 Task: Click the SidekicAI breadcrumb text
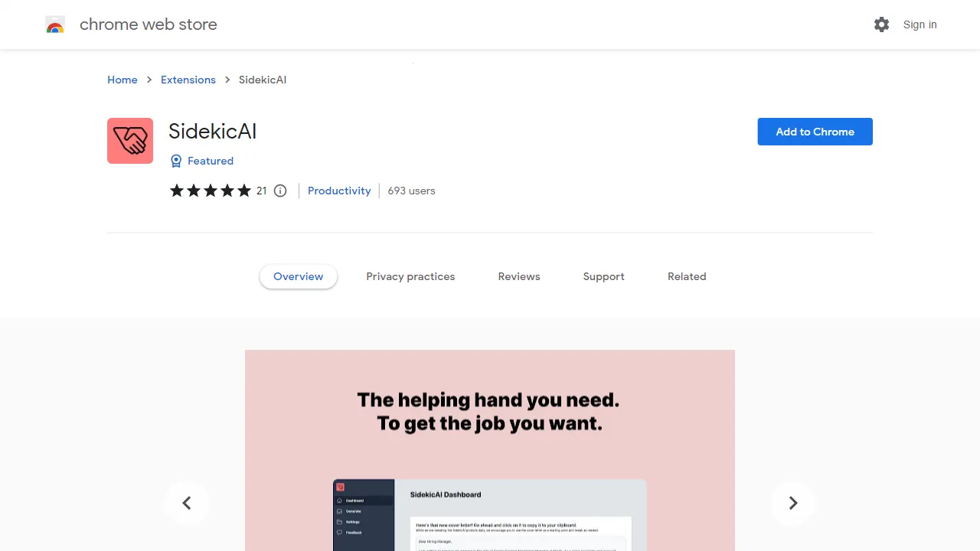click(263, 80)
